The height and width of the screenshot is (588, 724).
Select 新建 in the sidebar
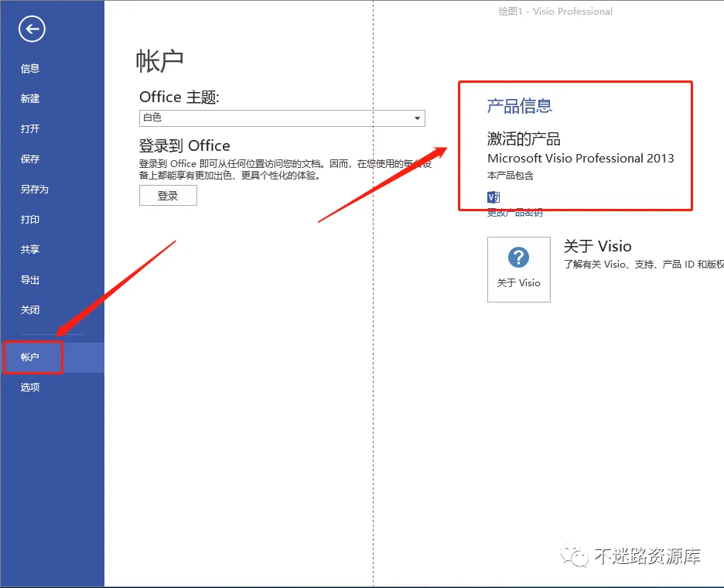pos(30,98)
